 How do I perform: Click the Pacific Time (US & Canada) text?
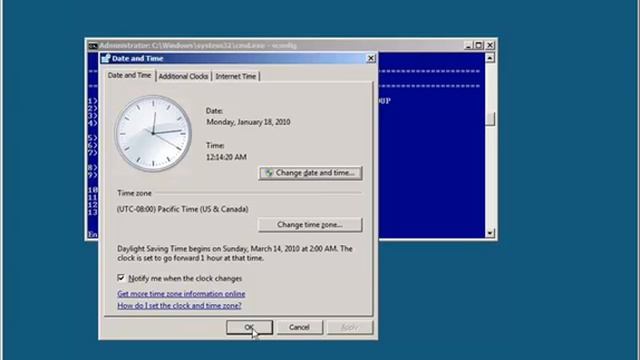point(182,209)
